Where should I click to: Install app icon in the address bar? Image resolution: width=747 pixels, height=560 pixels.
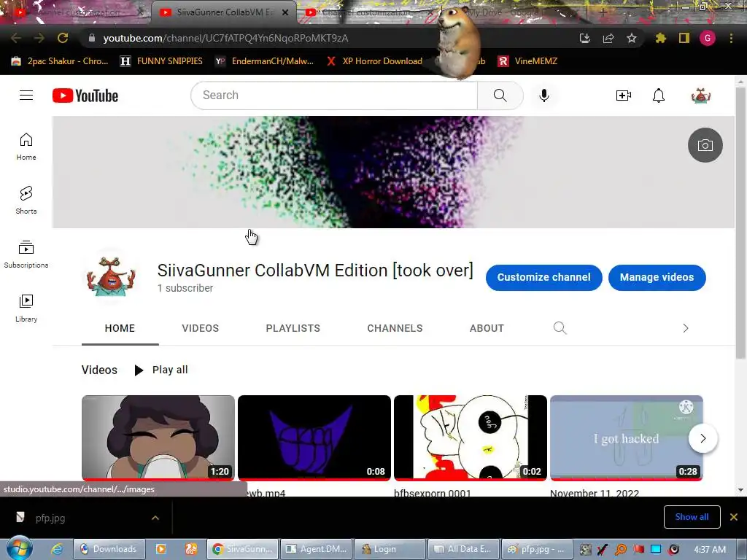tap(585, 38)
